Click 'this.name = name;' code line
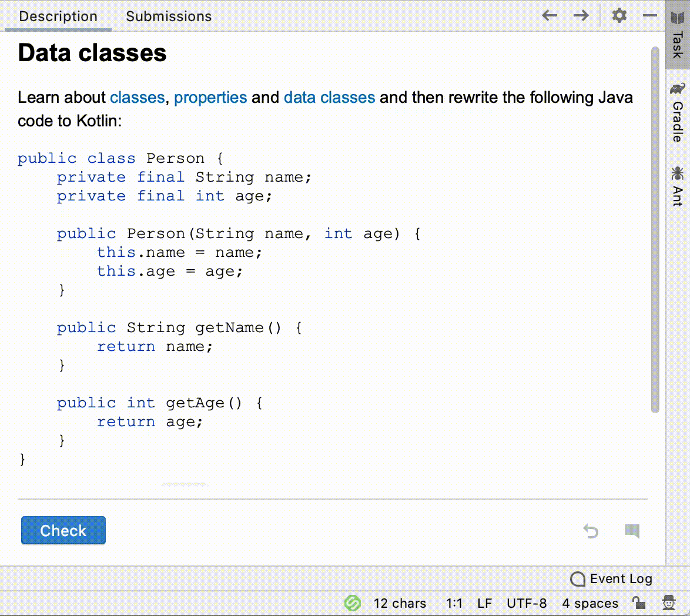This screenshot has height=616, width=690. click(179, 253)
